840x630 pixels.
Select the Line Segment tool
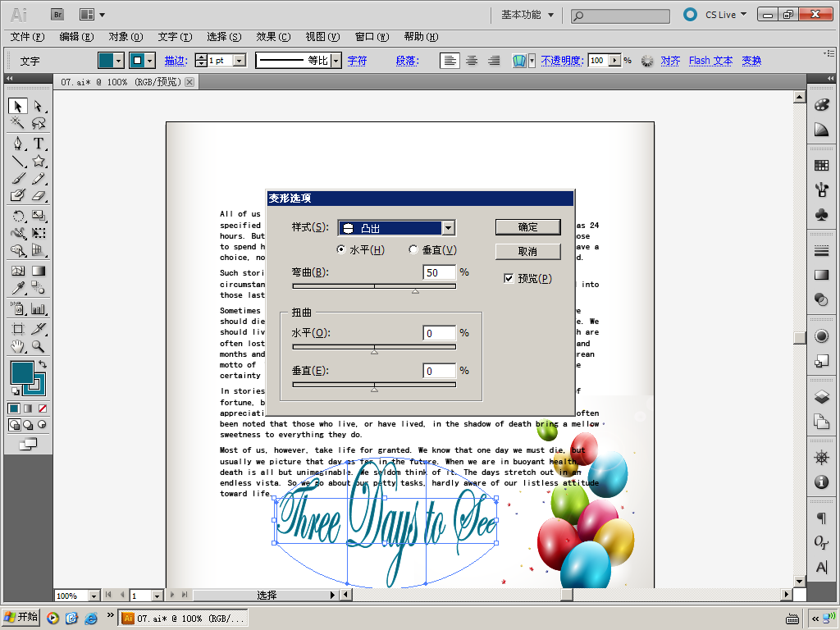(18, 162)
